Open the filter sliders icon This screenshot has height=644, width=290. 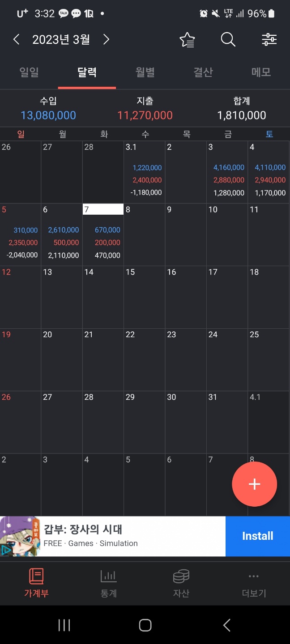click(x=269, y=40)
